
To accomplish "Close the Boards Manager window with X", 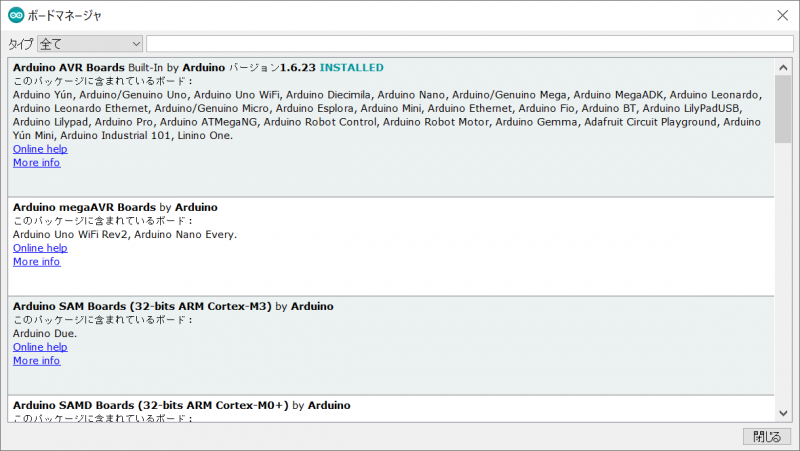I will 781,15.
